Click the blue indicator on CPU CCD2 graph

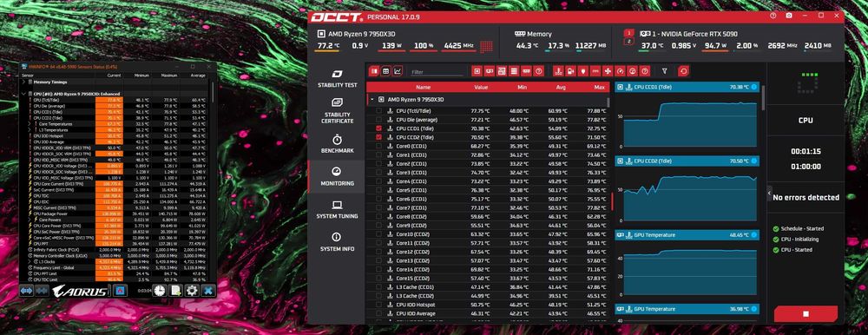[753, 161]
